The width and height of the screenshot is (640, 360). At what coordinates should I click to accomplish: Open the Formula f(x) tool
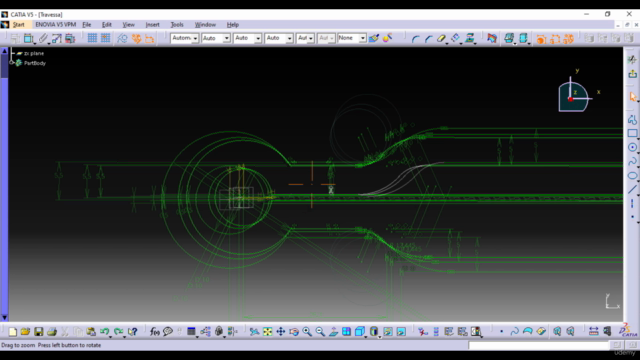(x=154, y=331)
